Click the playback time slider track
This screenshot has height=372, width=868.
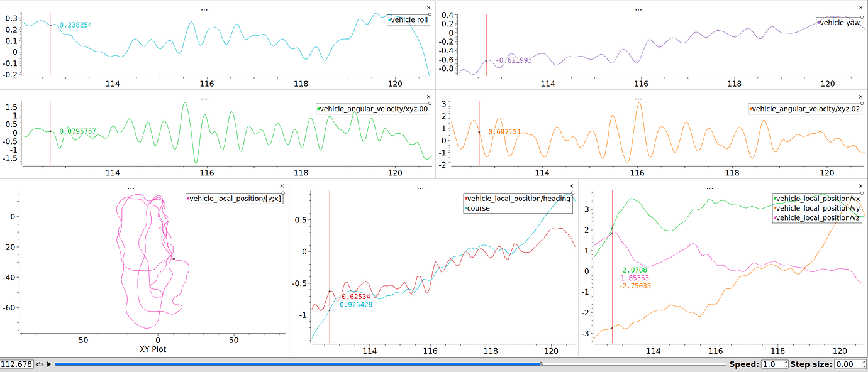pyautogui.click(x=390, y=364)
